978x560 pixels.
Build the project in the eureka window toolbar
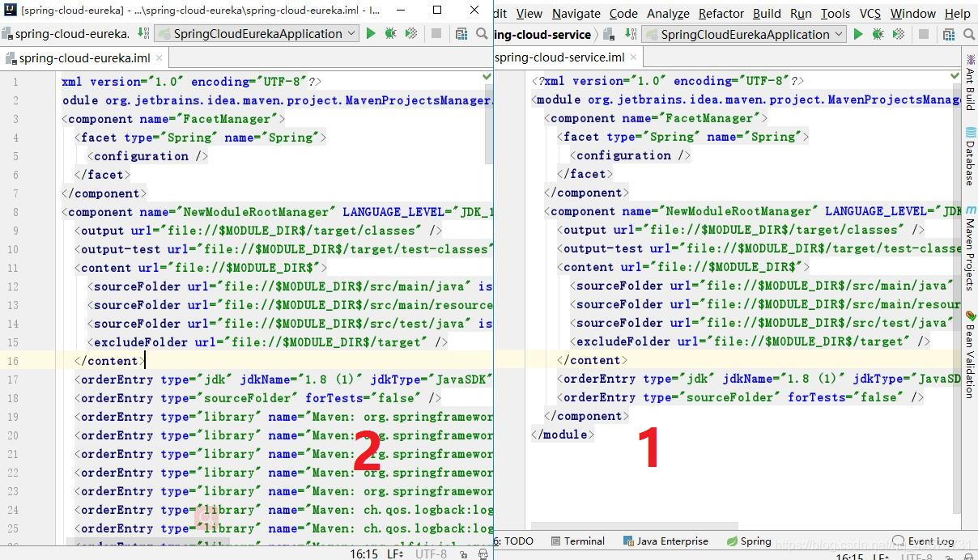[143, 33]
